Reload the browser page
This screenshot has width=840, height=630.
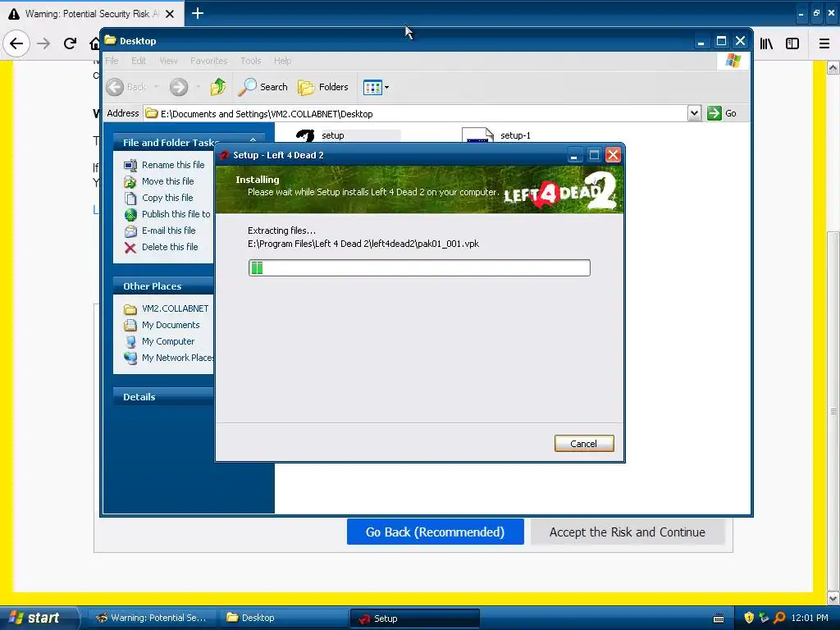[x=71, y=43]
